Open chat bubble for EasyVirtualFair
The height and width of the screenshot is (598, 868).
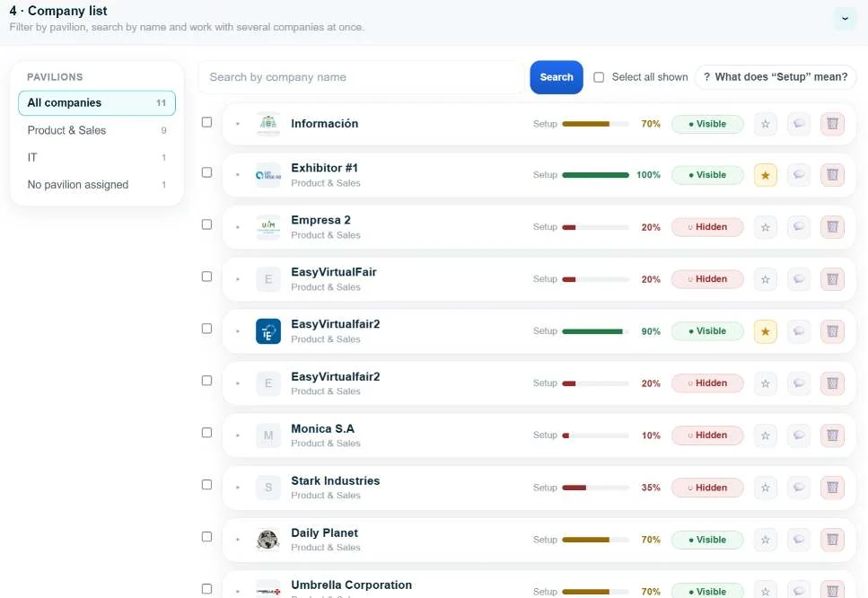[x=799, y=279]
